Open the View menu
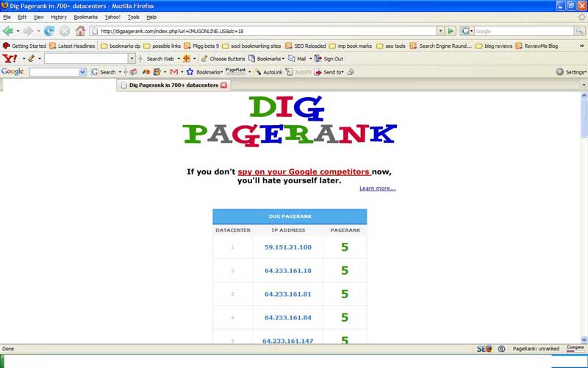This screenshot has height=368, width=588. (x=39, y=17)
